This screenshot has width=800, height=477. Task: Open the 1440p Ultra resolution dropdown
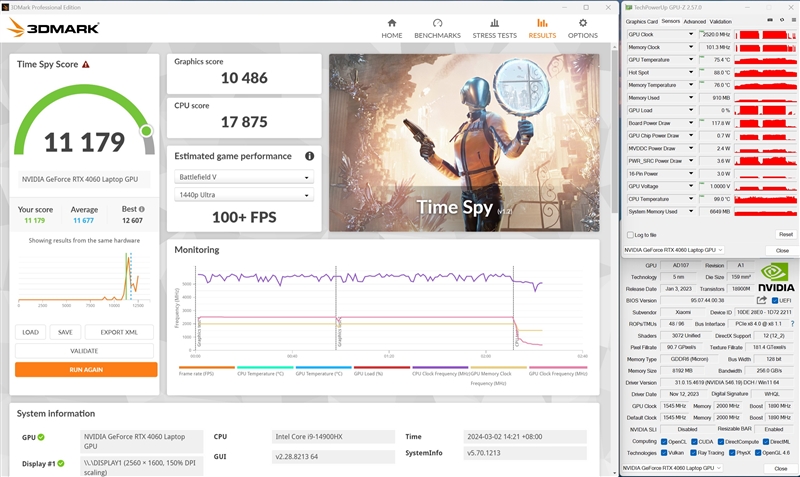click(x=244, y=195)
